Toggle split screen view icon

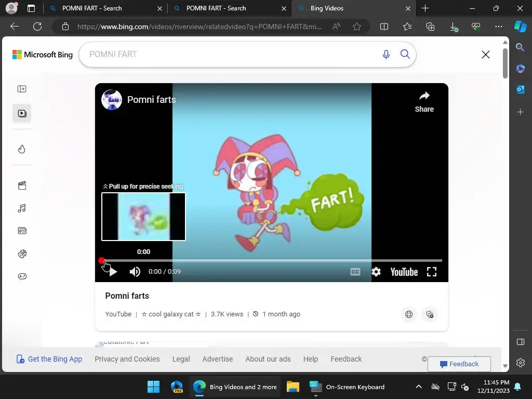384,26
